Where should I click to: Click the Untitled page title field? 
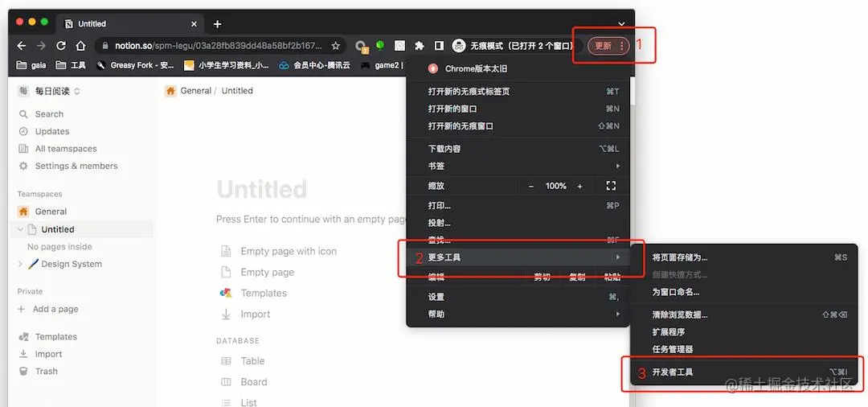click(x=262, y=189)
